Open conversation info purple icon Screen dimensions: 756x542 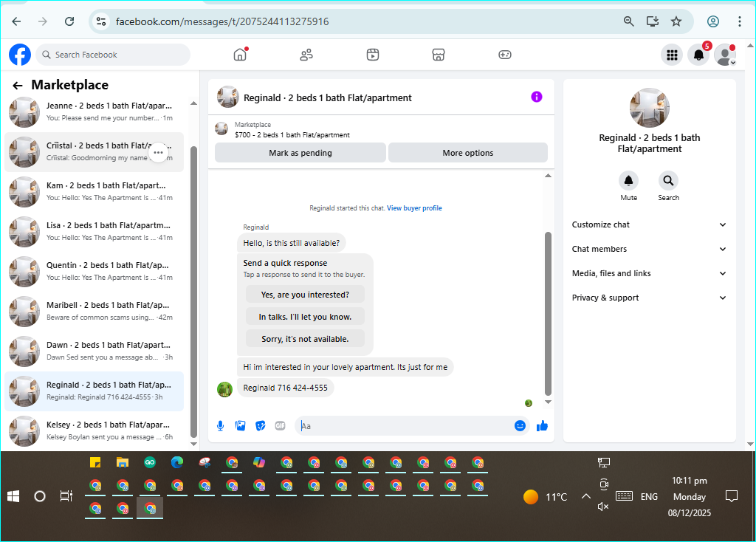pyautogui.click(x=537, y=97)
